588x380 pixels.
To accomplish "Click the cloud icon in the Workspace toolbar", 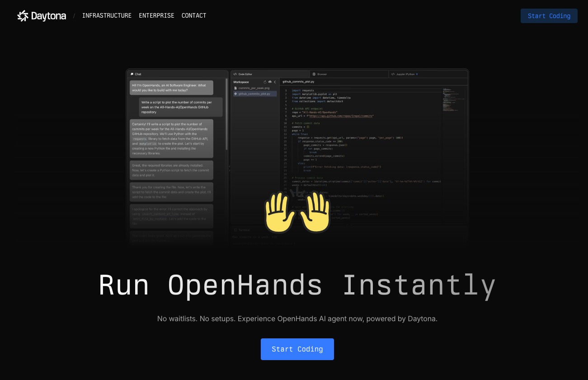I will 270,82.
